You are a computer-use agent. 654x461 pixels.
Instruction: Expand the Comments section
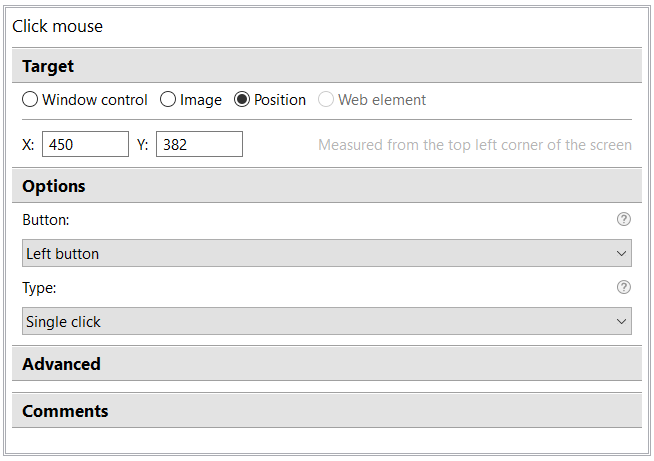pos(327,411)
